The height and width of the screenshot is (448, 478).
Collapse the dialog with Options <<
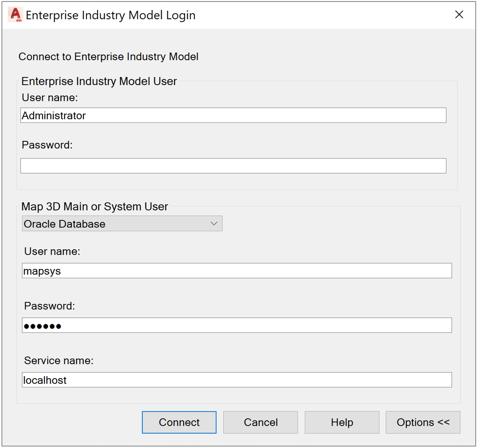coord(423,422)
